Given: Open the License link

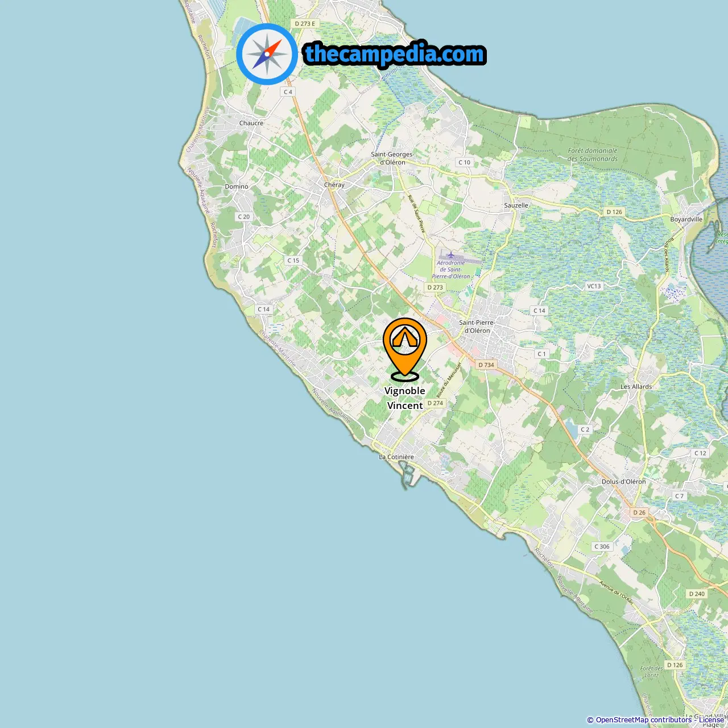Looking at the screenshot, I should point(712,720).
